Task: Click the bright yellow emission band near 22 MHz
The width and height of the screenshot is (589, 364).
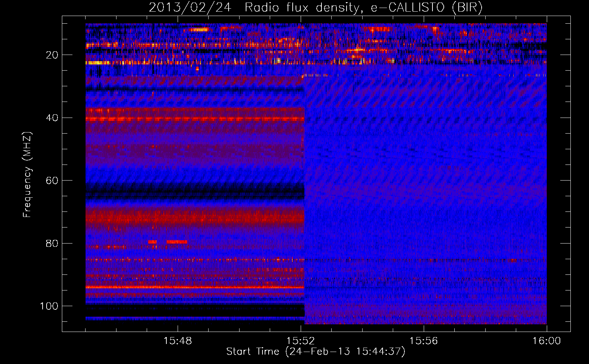Action: pyautogui.click(x=98, y=63)
